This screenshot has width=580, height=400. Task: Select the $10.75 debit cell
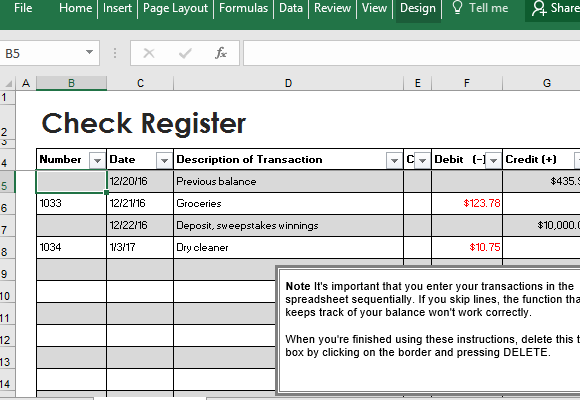(467, 247)
